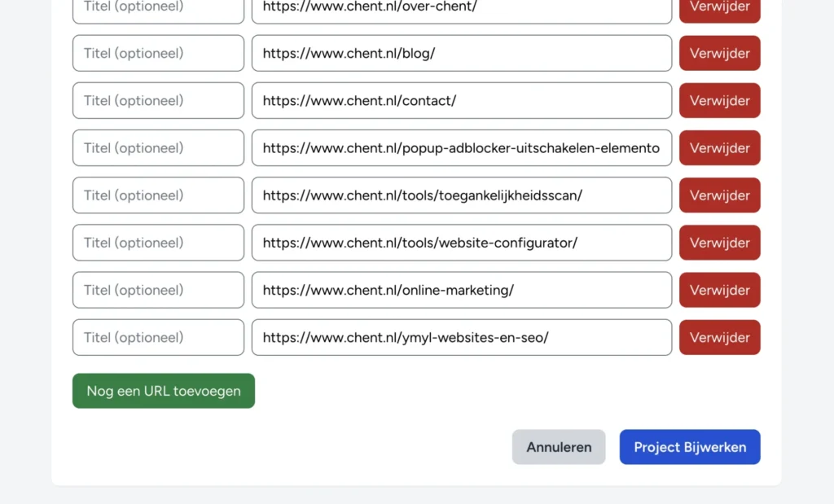834x504 pixels.
Task: Focus the toegankelijkheidsscan URL text field
Action: click(x=461, y=195)
